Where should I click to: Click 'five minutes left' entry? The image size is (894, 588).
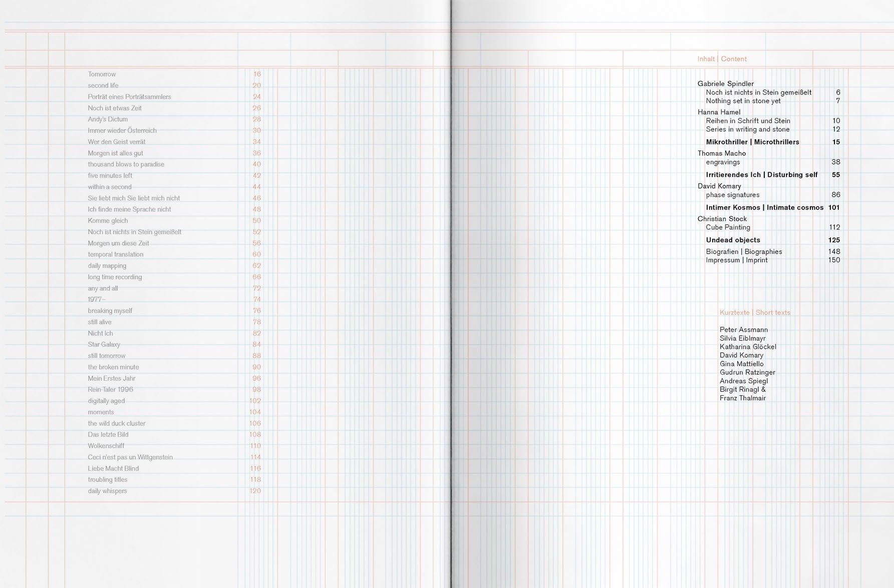[x=110, y=176]
